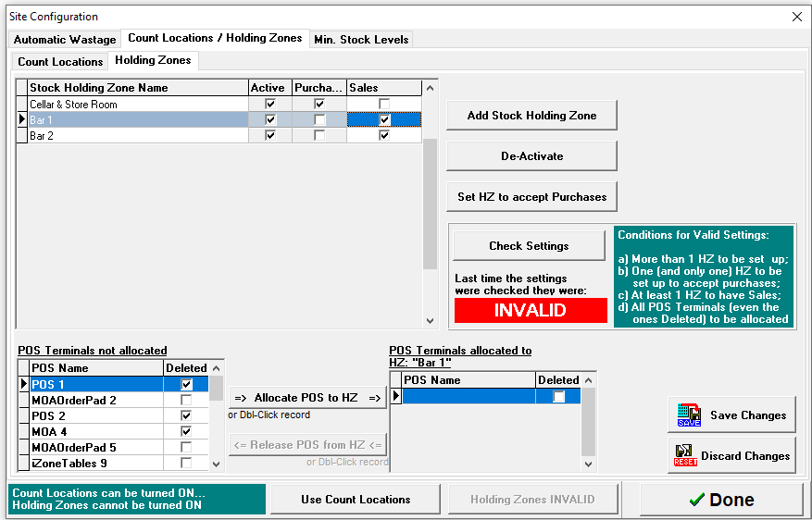Open the Min. Stock Levels tab
The height and width of the screenshot is (520, 812).
click(x=361, y=40)
